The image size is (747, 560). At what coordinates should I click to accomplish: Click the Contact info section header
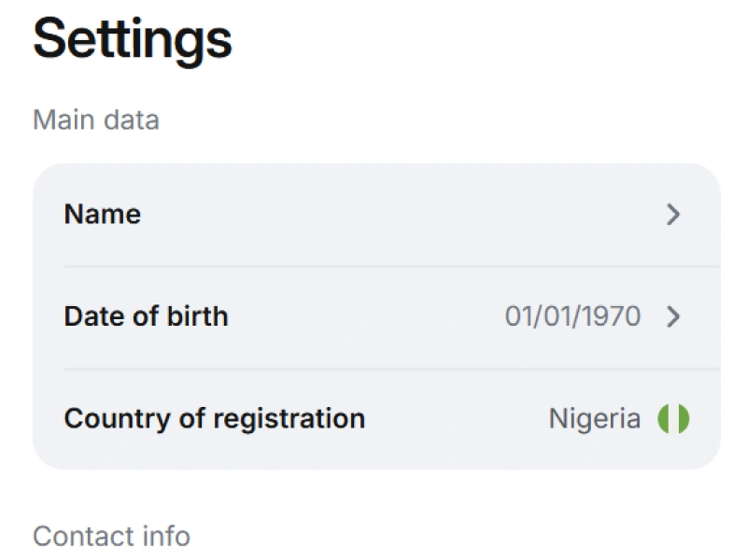tap(111, 537)
